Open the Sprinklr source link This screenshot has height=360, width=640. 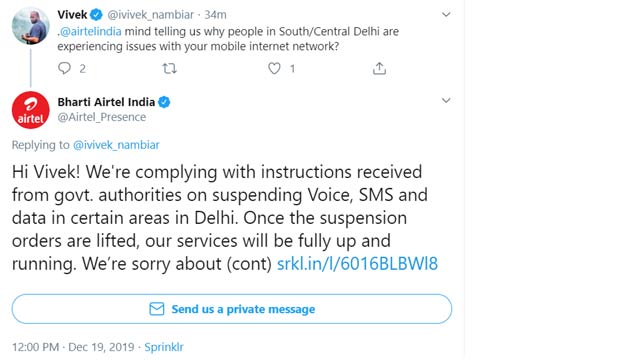(164, 347)
